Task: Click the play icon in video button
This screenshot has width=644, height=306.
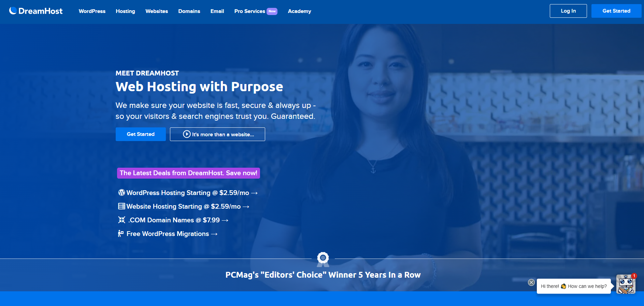Action: coord(187,134)
